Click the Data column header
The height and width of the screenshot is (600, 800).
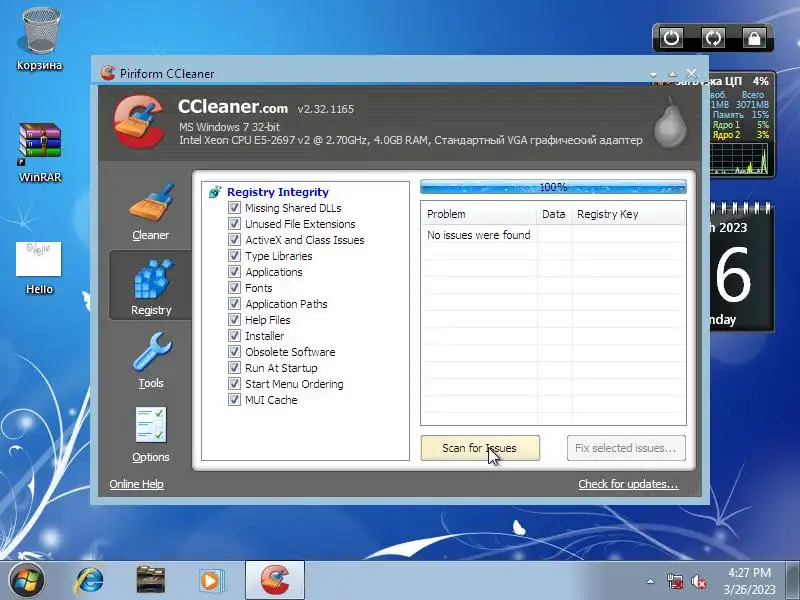[554, 214]
